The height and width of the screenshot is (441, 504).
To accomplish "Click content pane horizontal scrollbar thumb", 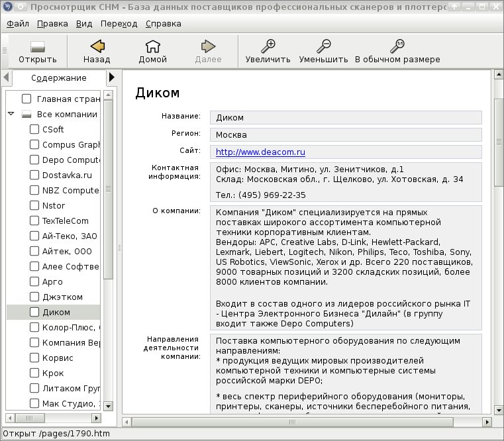I will [x=293, y=422].
